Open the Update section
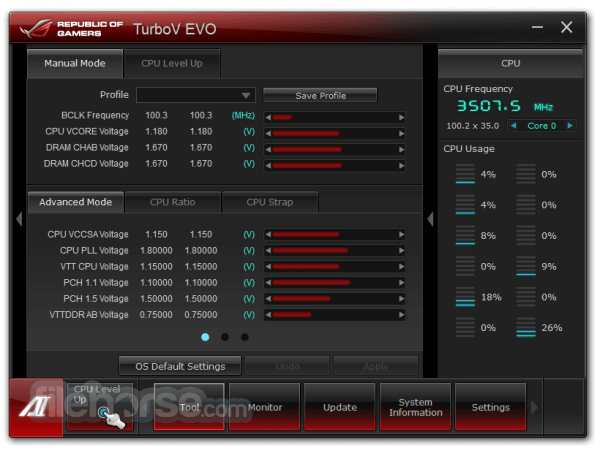600x453 pixels. (x=340, y=407)
